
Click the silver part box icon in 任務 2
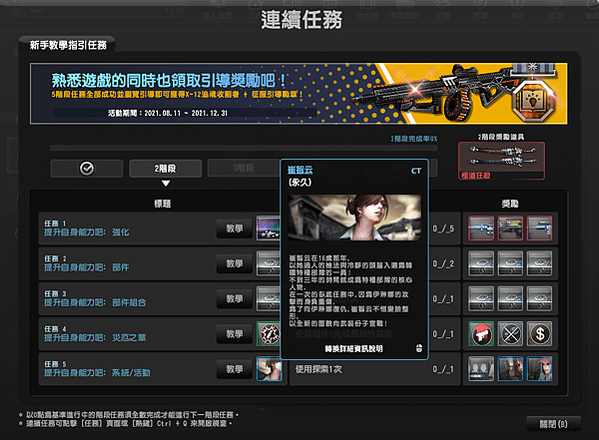(268, 263)
